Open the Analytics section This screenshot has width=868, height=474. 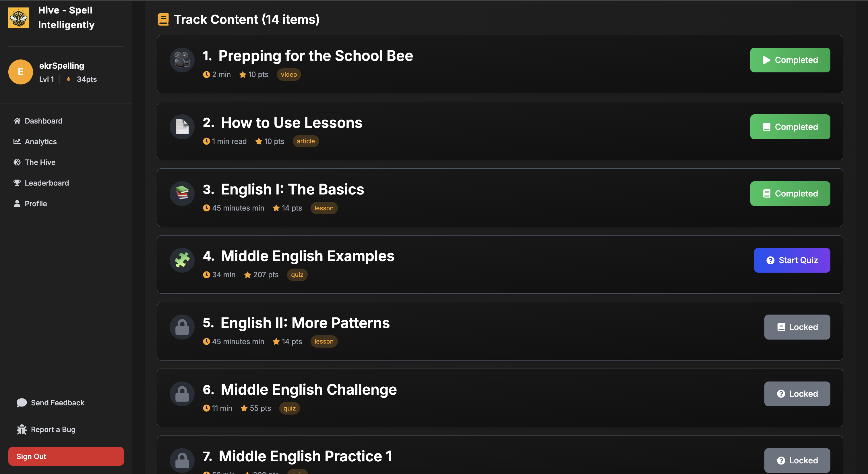point(40,141)
